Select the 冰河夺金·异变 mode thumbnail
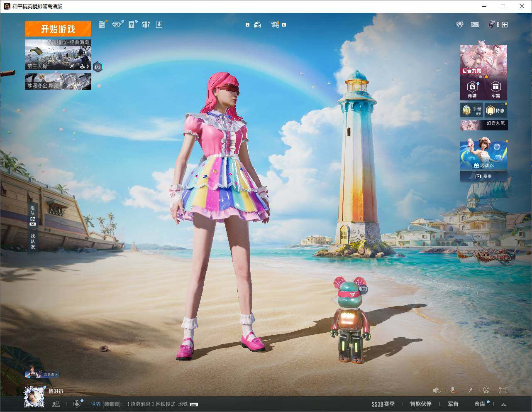 click(58, 81)
